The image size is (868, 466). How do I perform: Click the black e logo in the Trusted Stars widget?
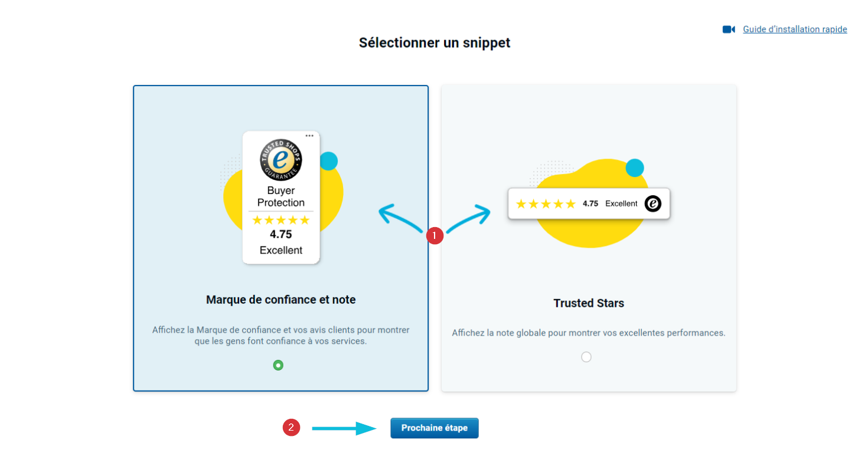(x=653, y=204)
